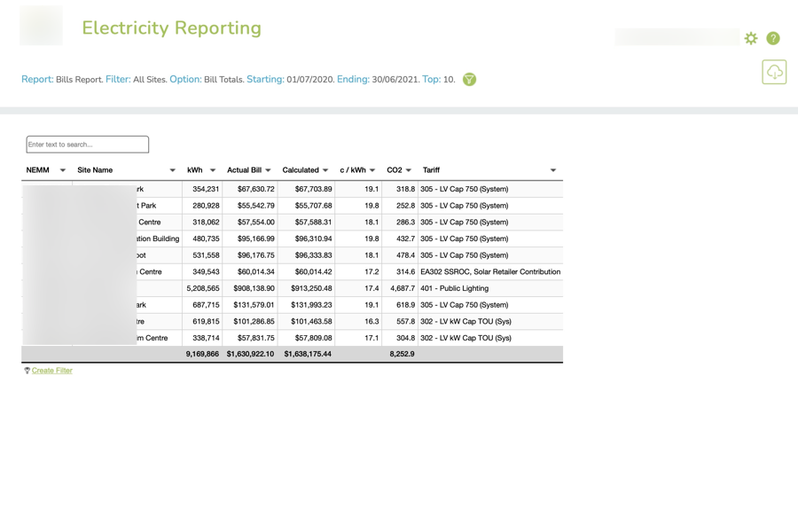Focus the search text input field

coord(88,145)
